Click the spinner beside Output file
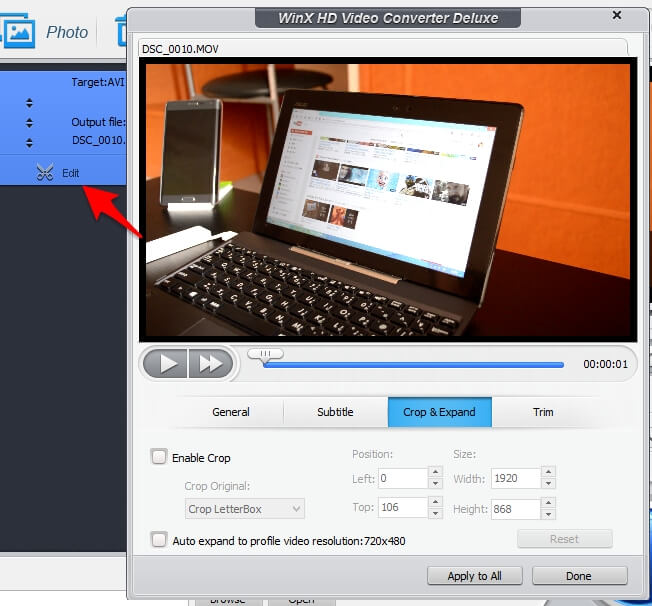652x606 pixels. click(29, 123)
